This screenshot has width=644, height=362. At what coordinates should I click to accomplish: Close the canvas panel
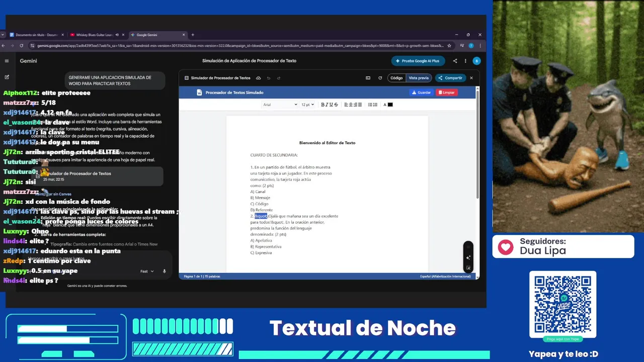pyautogui.click(x=471, y=78)
